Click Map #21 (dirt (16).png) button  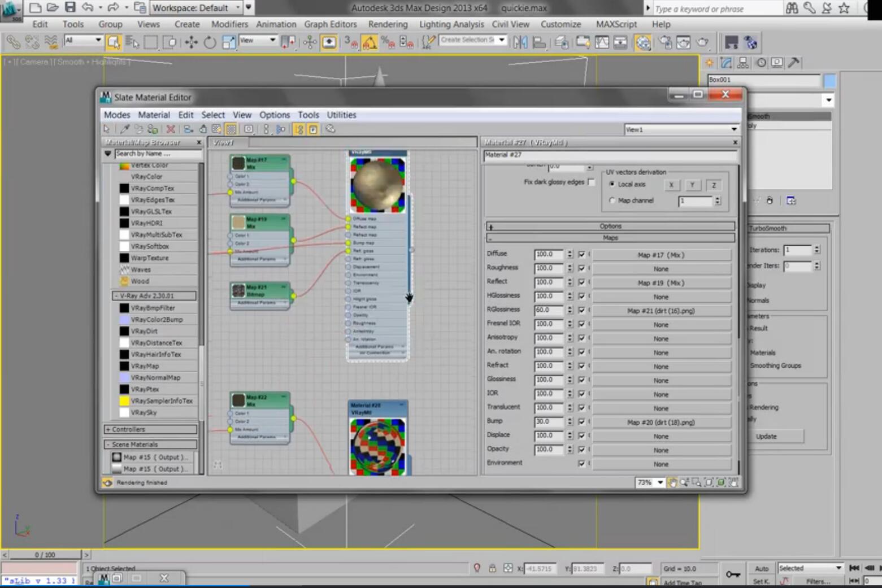(x=661, y=311)
